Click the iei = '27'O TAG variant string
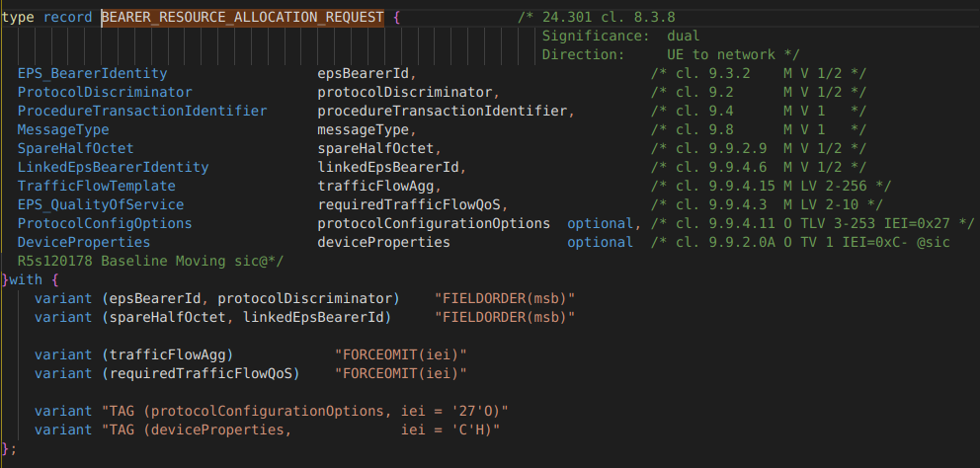This screenshot has width=980, height=468. coord(304,411)
